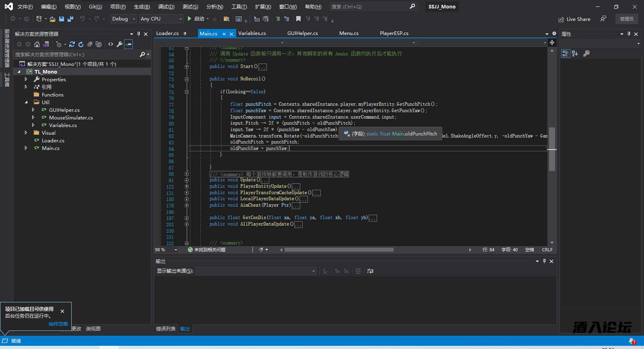Click the Property Pages wrench in Properties panel
The width and height of the screenshot is (644, 349).
[x=586, y=53]
